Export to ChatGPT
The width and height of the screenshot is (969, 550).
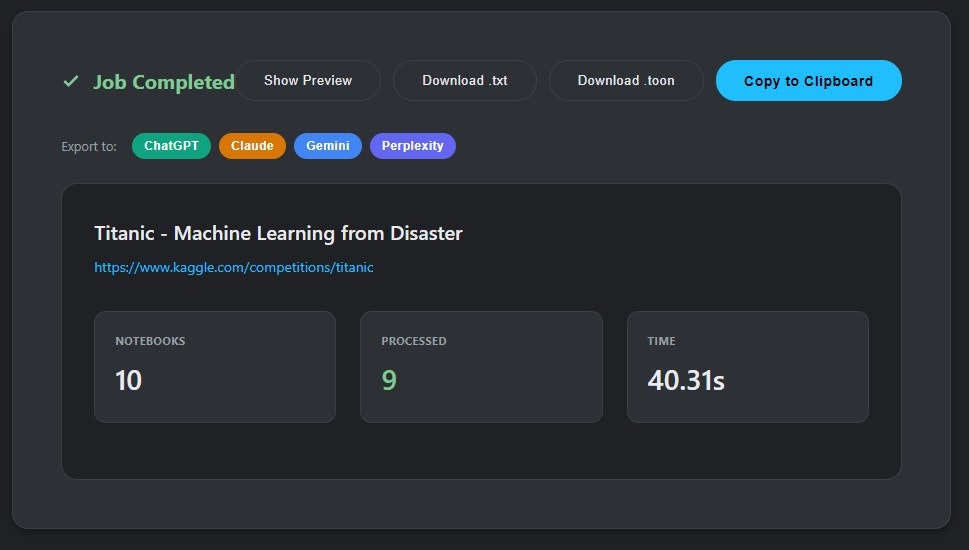tap(171, 146)
